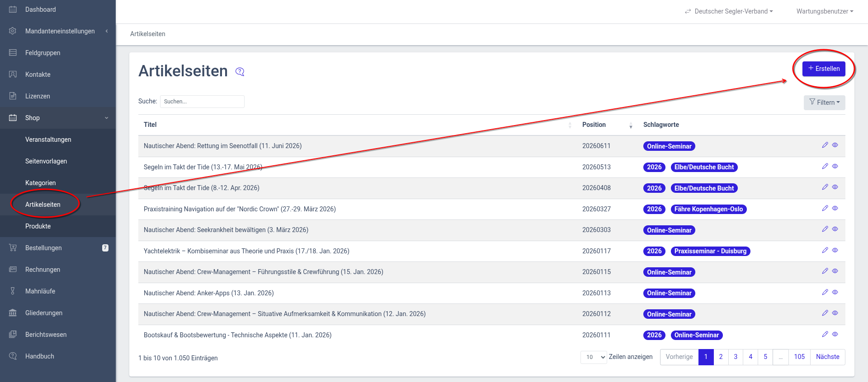Click the eye icon for Segeln im Takt der Tide 13.-17. Mai

click(x=835, y=166)
